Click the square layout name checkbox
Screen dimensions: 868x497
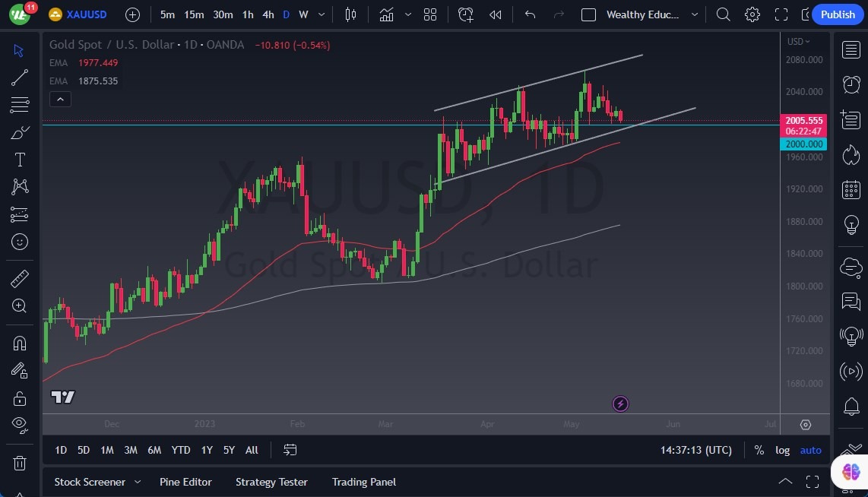[588, 14]
